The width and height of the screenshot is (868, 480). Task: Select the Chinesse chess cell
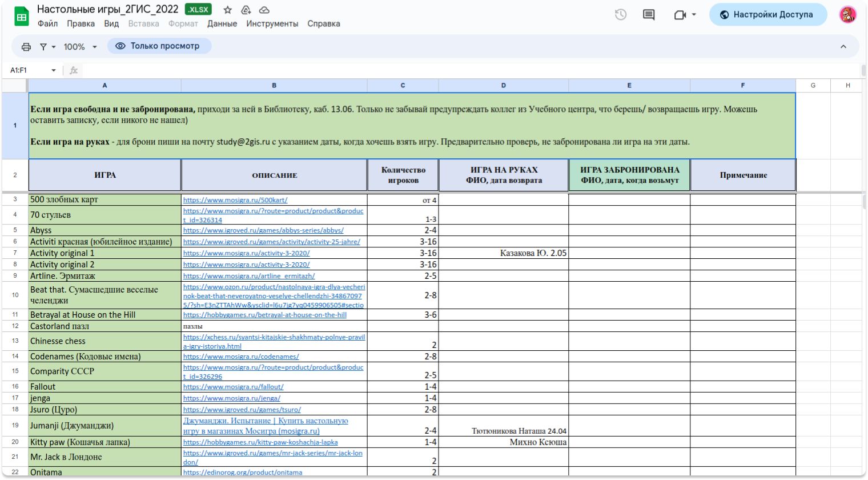[105, 341]
